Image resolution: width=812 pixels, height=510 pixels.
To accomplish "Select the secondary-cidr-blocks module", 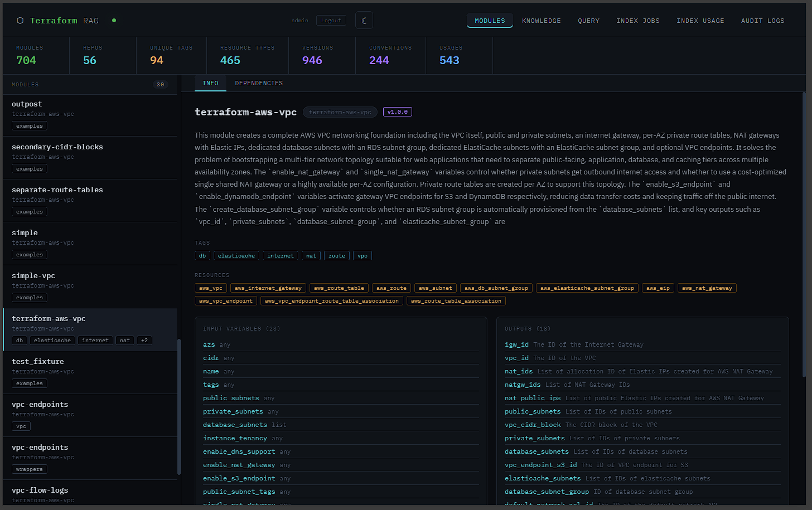I will 90,158.
